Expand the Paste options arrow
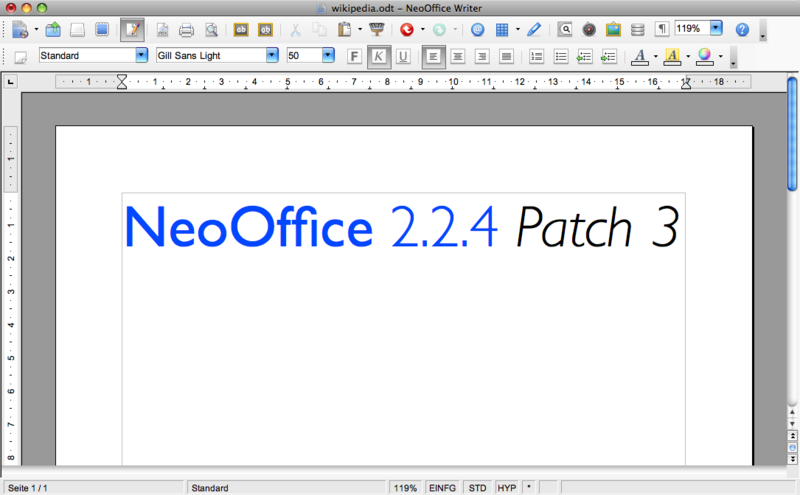 [360, 30]
